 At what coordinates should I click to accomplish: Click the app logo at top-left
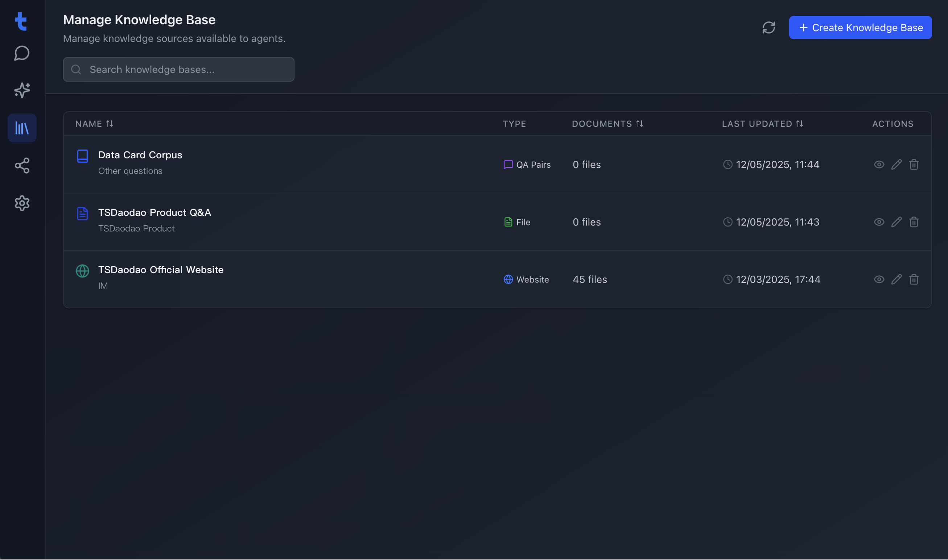point(21,21)
